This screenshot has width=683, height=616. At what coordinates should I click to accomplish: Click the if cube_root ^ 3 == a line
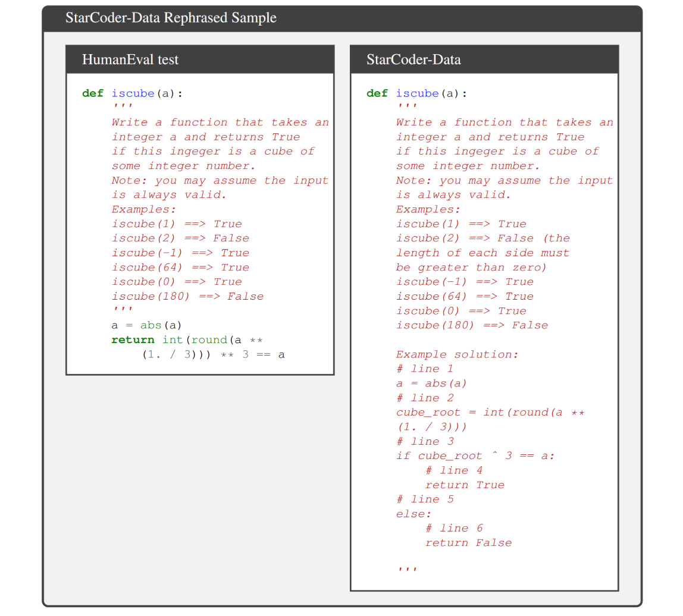(x=475, y=456)
